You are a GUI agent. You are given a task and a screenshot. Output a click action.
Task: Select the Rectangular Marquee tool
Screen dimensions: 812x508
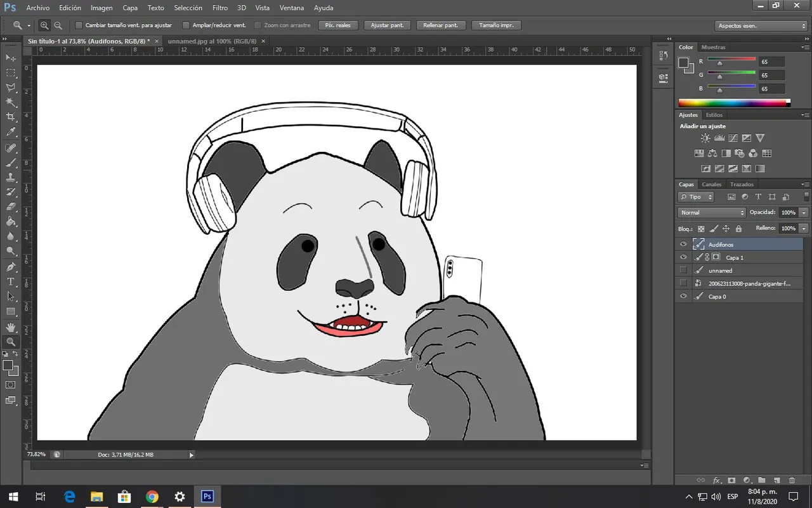tap(11, 73)
